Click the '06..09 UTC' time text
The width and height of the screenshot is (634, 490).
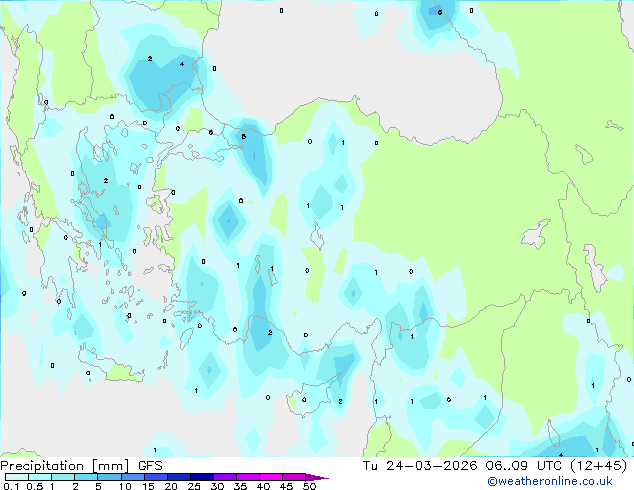coord(524,466)
